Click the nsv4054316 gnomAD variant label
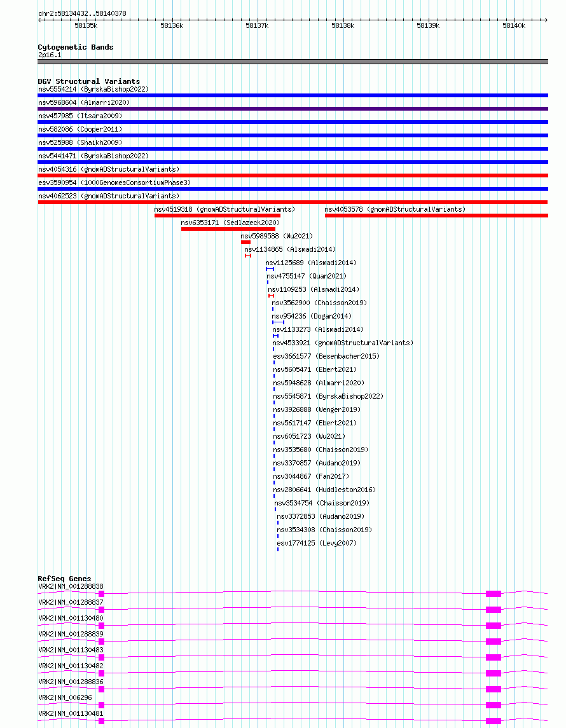The image size is (566, 728). coord(109,170)
